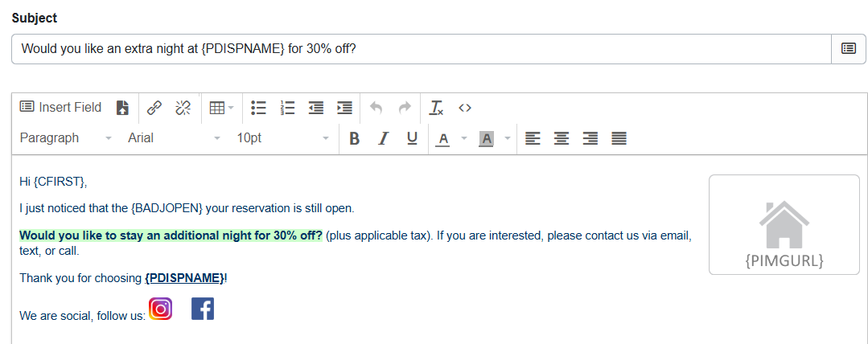
Task: Click the {PDISPNAME} link in the body
Action: click(x=184, y=278)
